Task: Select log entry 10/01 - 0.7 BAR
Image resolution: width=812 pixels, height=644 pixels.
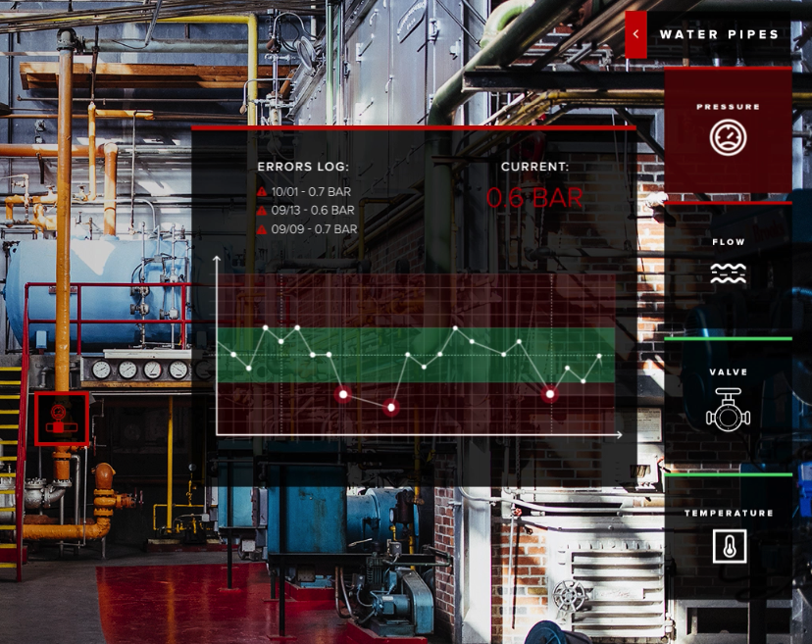Action: [x=311, y=191]
